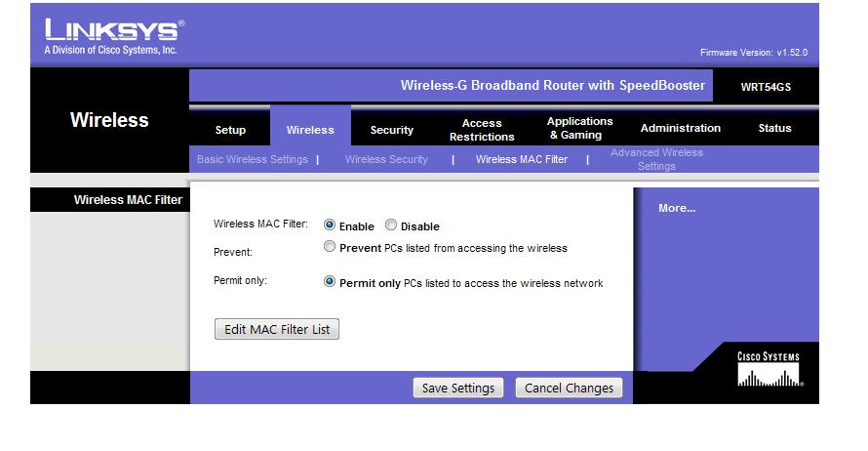The width and height of the screenshot is (868, 451).
Task: Click the Cancel Changes button
Action: 569,388
